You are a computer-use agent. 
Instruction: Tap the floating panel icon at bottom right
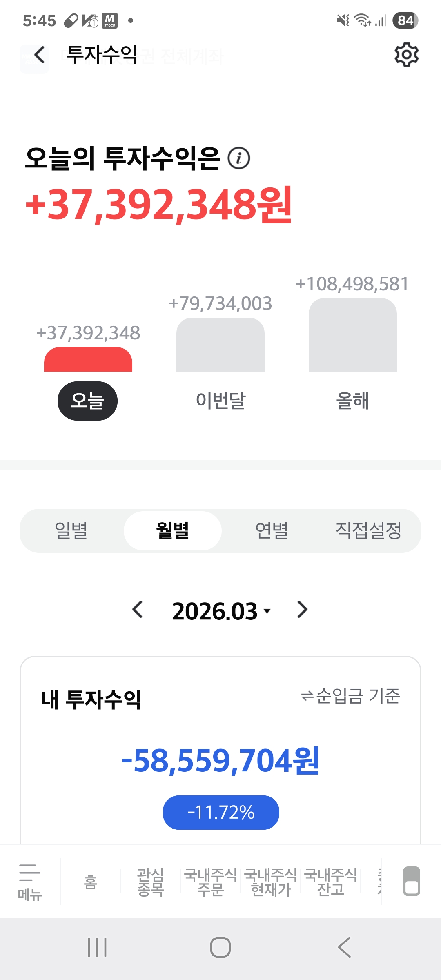[x=411, y=881]
